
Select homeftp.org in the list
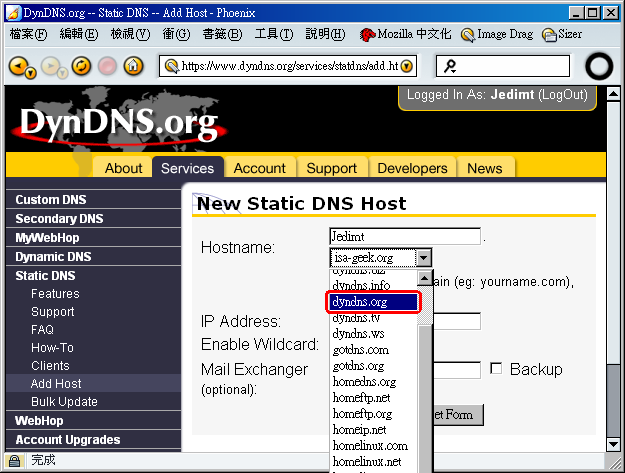click(x=373, y=414)
